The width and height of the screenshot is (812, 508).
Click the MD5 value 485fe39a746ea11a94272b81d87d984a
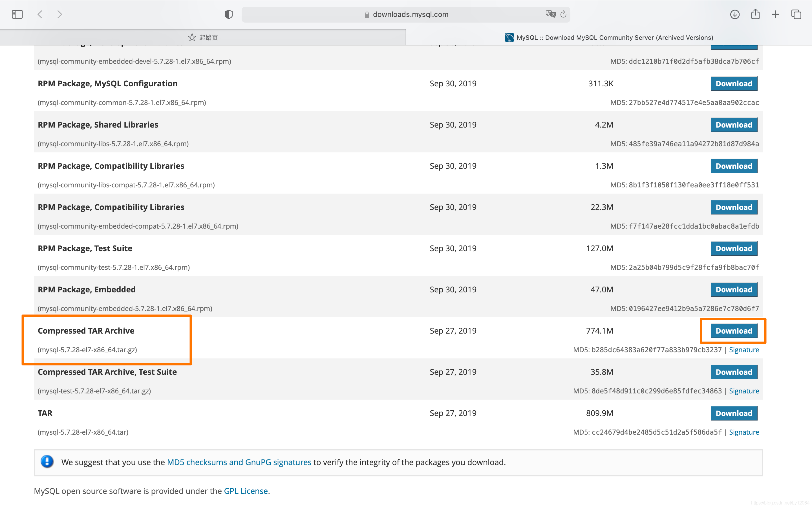click(694, 144)
